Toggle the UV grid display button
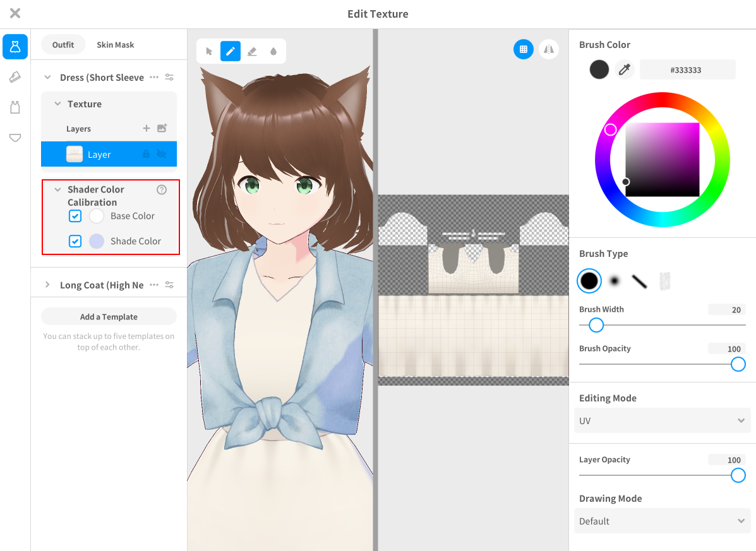 point(523,49)
